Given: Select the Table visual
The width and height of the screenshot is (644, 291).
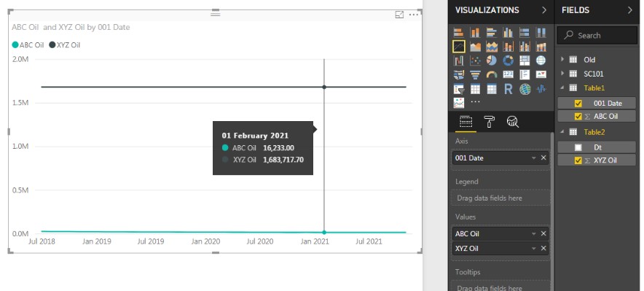Looking at the screenshot, I should pos(475,89).
